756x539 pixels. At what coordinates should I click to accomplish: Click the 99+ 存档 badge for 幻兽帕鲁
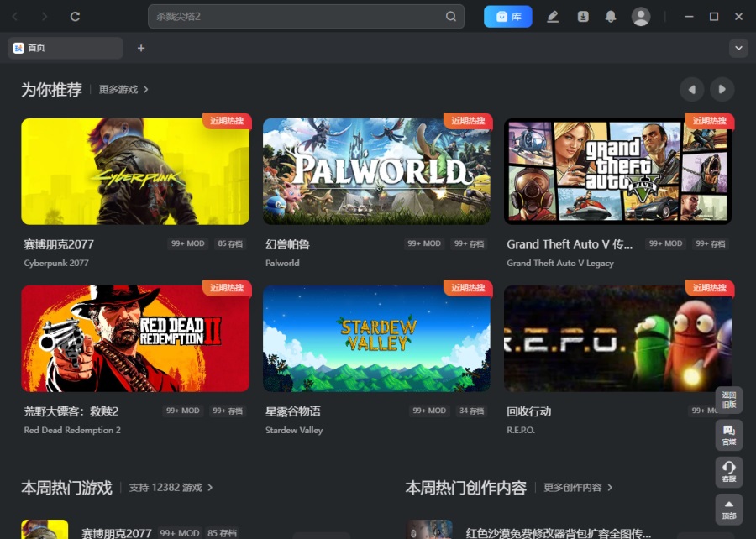(x=469, y=243)
